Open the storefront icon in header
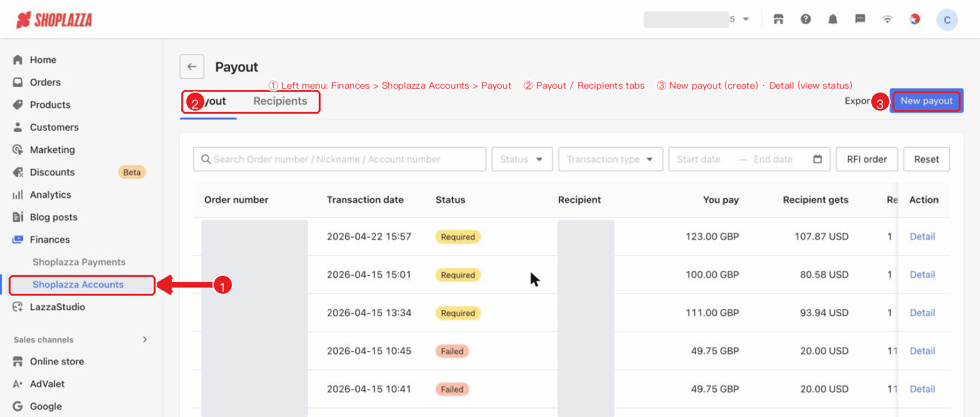 [x=778, y=19]
